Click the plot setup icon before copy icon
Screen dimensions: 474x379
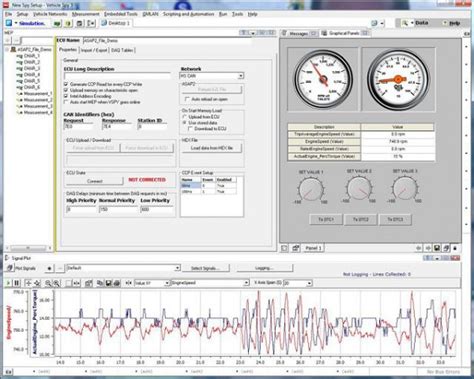88,283
